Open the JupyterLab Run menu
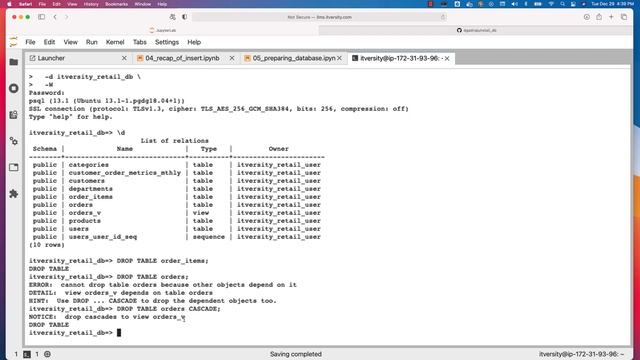 [91, 42]
